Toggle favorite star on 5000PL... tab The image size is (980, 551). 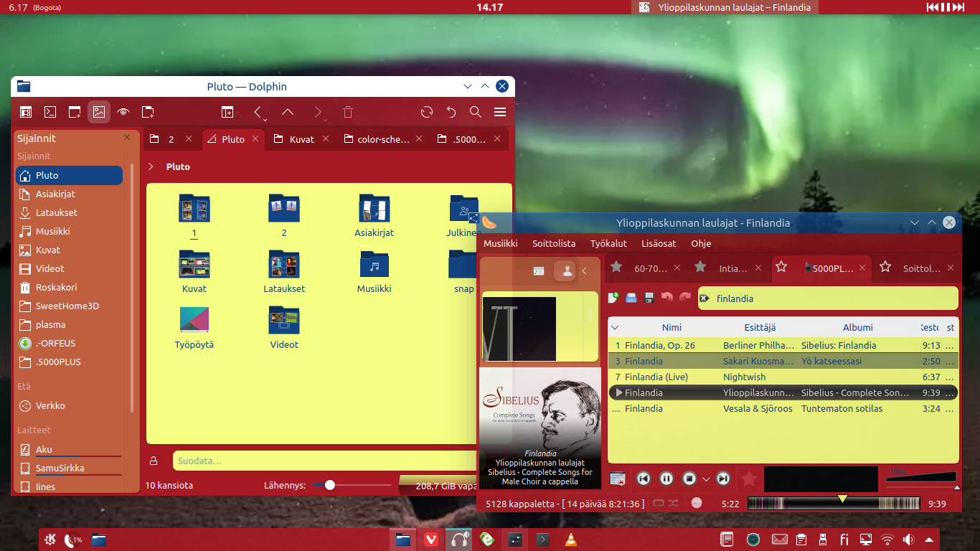click(781, 267)
